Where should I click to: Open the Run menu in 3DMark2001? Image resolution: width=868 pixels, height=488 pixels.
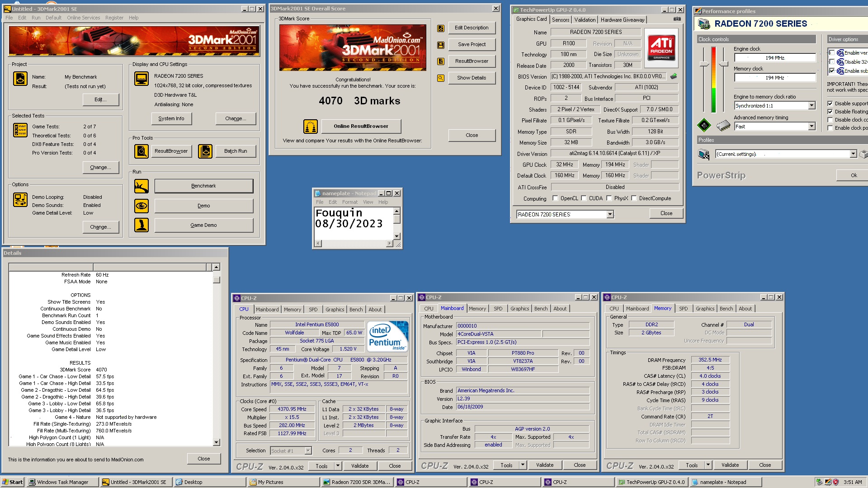click(36, 18)
